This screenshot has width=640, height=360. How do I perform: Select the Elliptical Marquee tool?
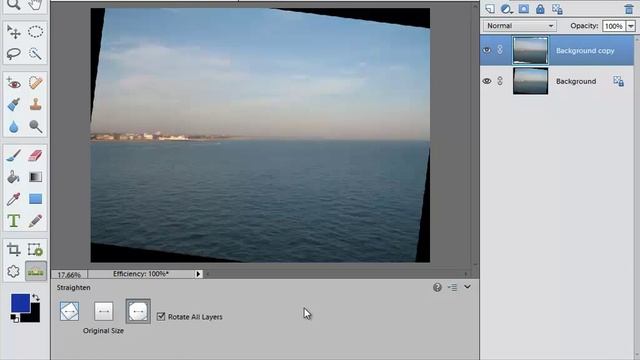pos(36,32)
